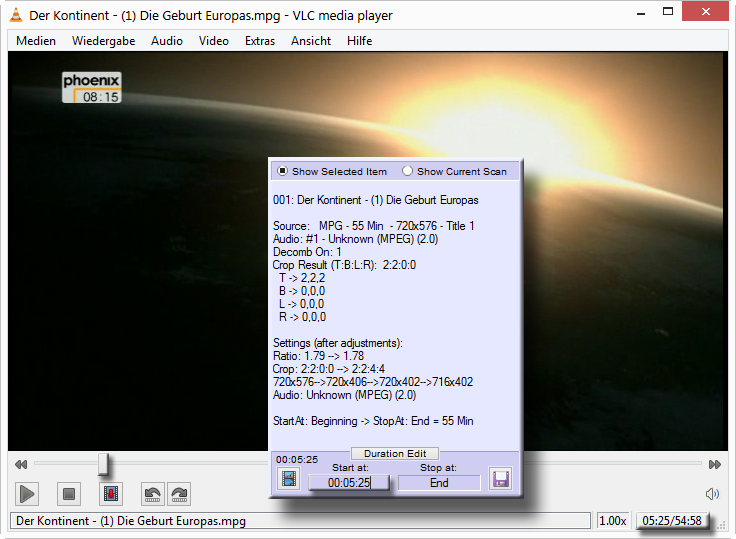Select the Show Current Scan radio button
736x539 pixels.
pos(407,171)
